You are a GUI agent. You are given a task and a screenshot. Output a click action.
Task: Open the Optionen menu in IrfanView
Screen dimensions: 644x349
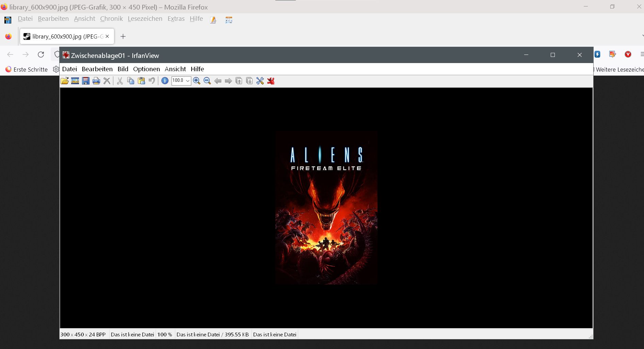pos(146,69)
